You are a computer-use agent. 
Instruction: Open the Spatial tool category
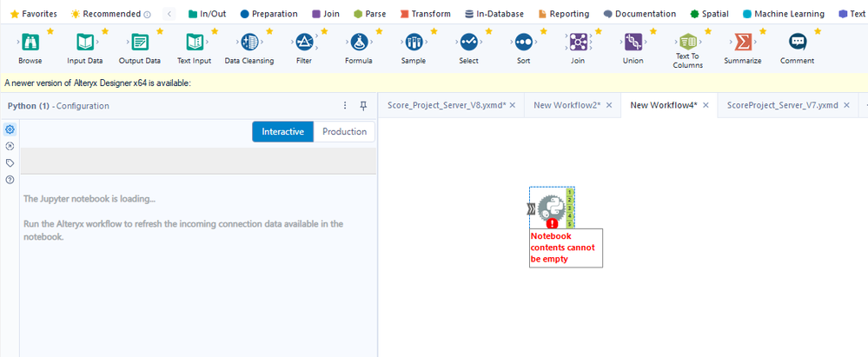710,14
